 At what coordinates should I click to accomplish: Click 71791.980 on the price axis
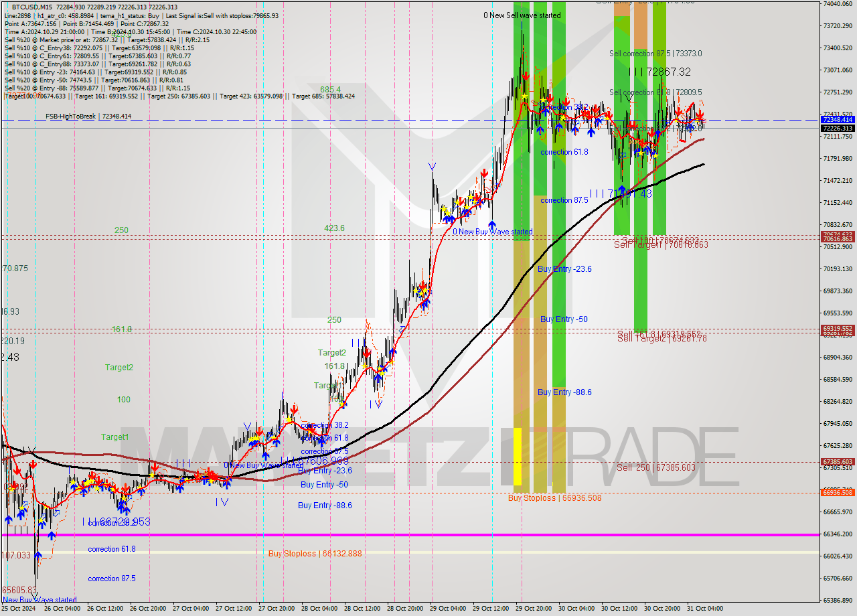[838, 158]
